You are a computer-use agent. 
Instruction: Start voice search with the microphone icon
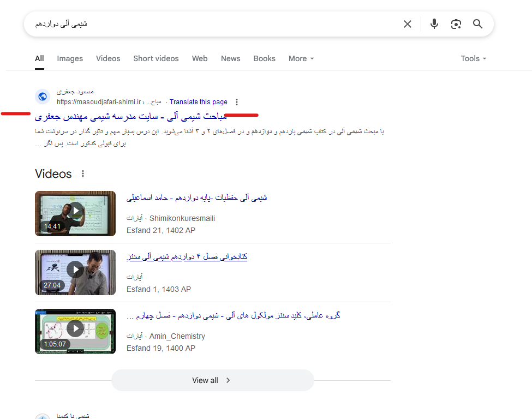point(434,24)
